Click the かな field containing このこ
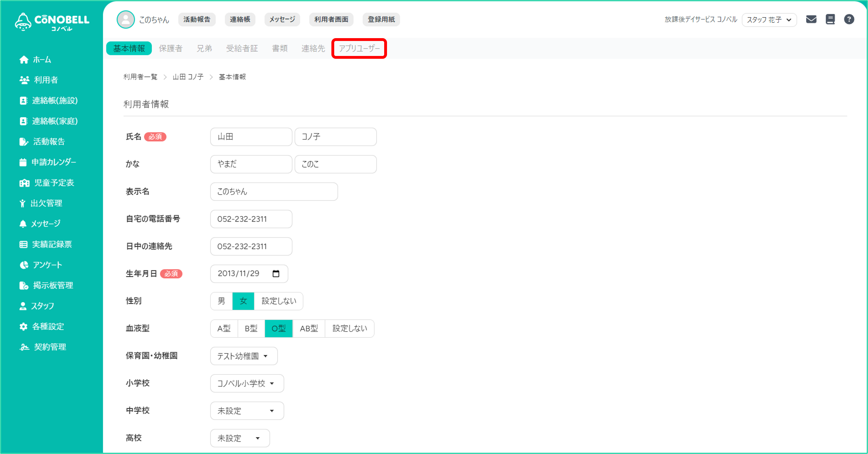The image size is (868, 454). [x=335, y=164]
